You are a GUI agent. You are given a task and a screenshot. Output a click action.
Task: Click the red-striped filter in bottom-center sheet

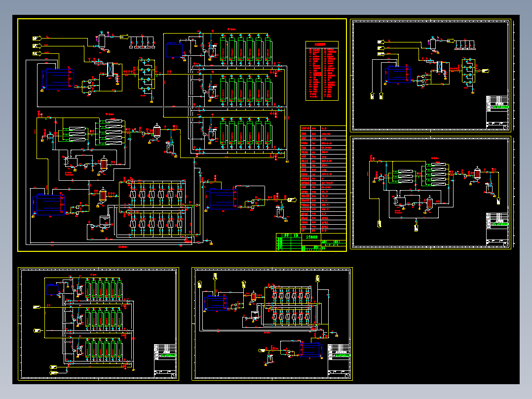(x=254, y=296)
